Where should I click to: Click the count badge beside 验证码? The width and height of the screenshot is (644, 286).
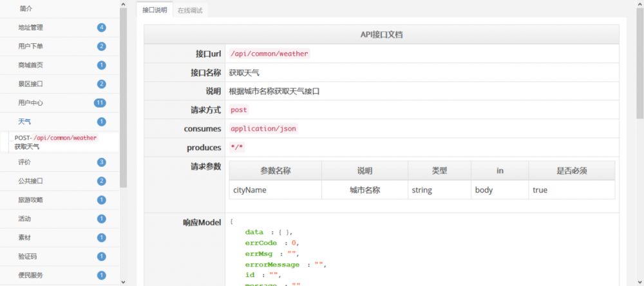click(102, 257)
